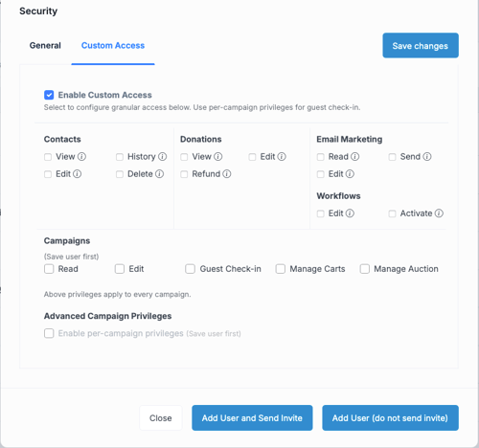Viewport: 479px width, 448px height.
Task: Open info icon beside Contacts Edit
Action: 78,174
